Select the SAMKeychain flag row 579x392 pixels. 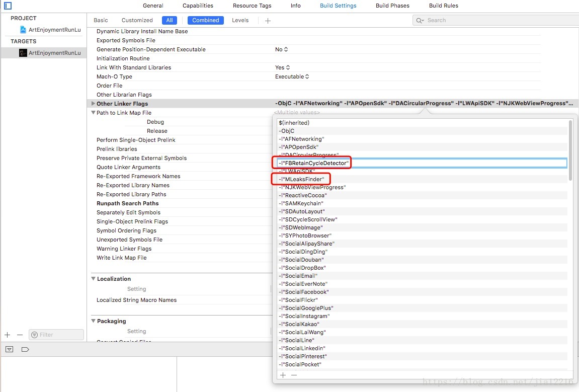[422, 204]
